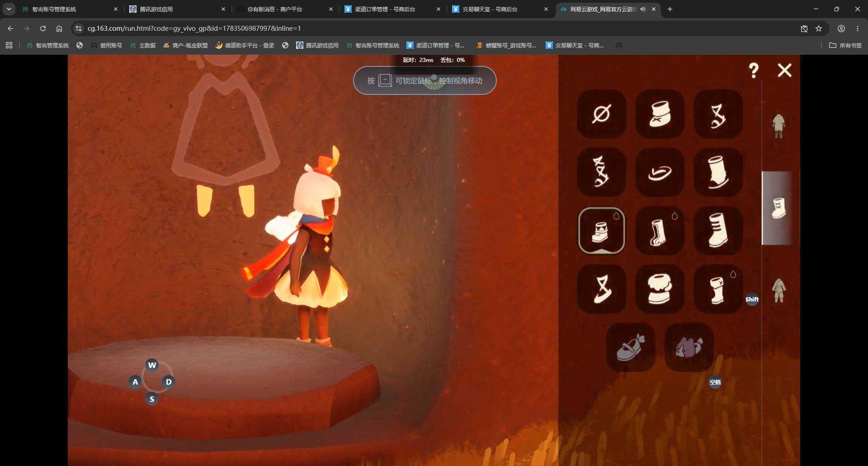Choose the tall slouchy boot
This screenshot has width=868, height=466.
point(718,172)
